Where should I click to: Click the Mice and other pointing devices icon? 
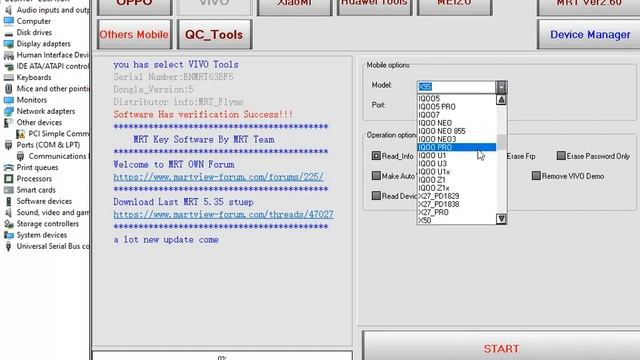coord(9,89)
